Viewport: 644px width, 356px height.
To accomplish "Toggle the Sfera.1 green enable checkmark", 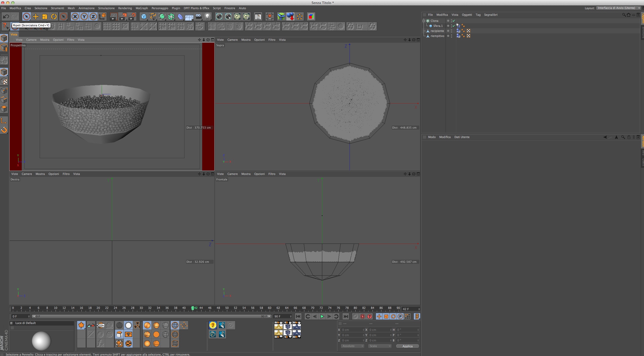I will (x=454, y=26).
